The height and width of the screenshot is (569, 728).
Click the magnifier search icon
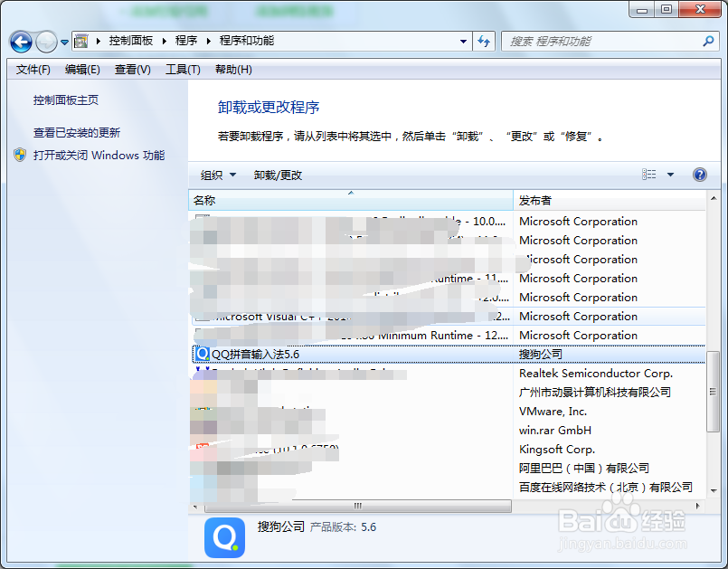click(708, 42)
